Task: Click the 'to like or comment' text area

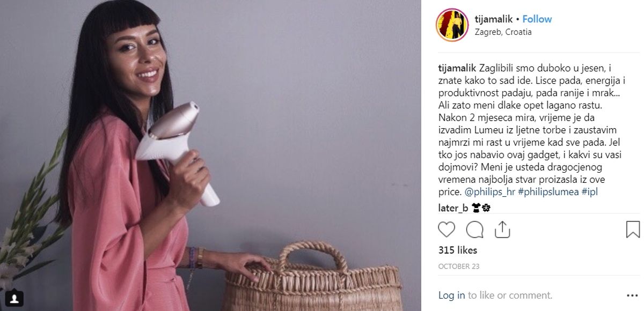Action: point(510,295)
